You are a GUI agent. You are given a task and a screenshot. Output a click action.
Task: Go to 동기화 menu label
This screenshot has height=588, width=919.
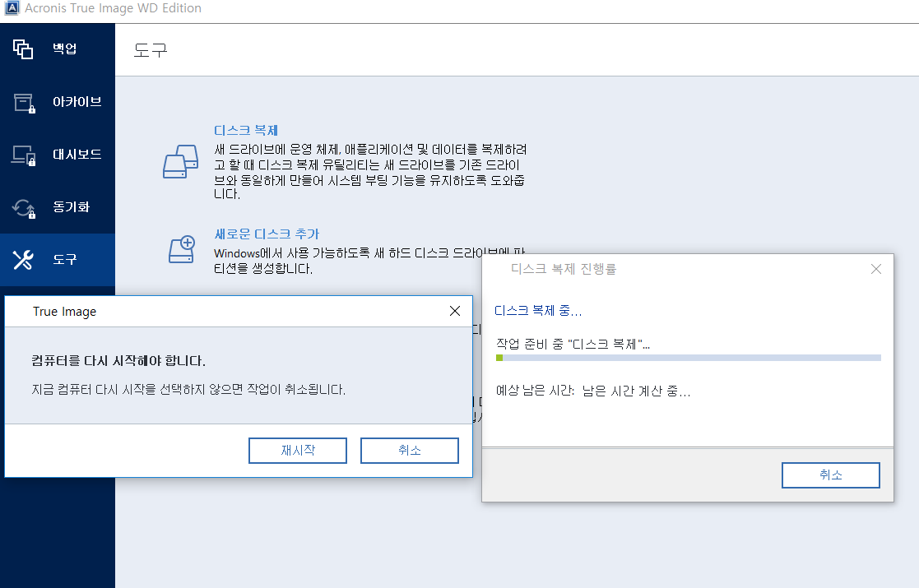72,206
